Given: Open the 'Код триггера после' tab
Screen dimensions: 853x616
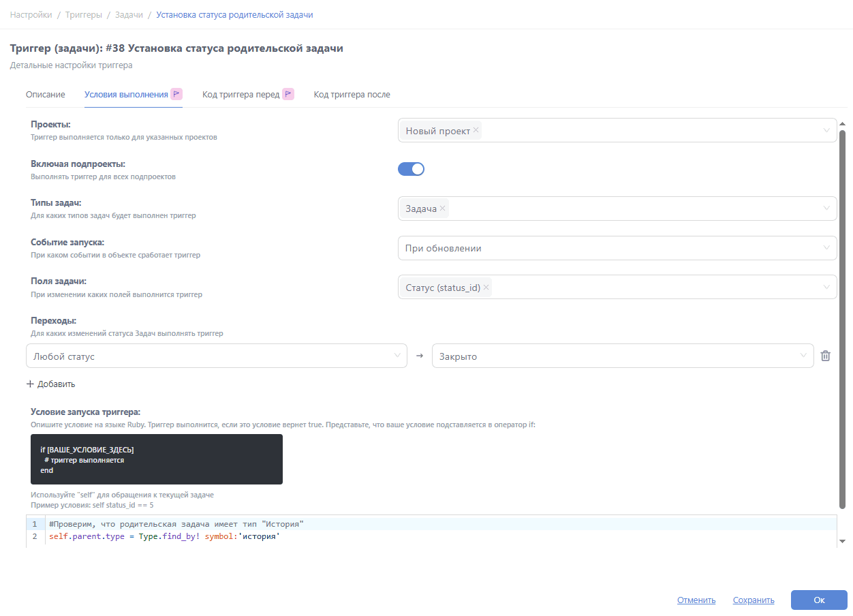Looking at the screenshot, I should click(x=352, y=95).
